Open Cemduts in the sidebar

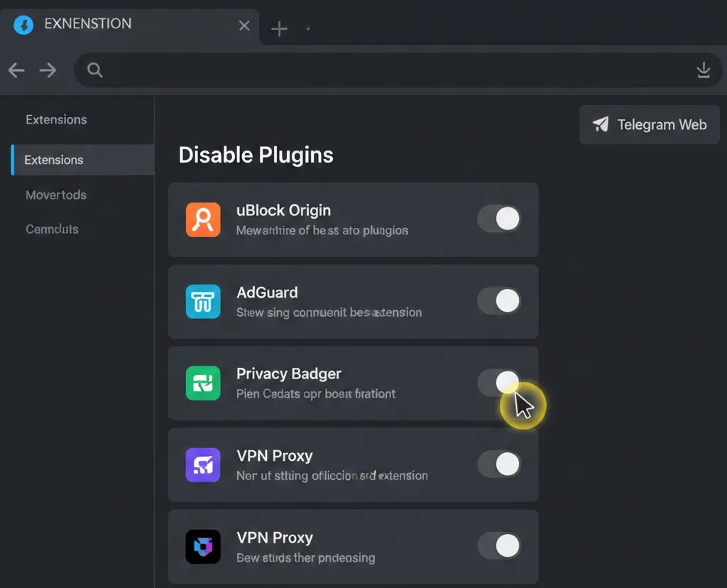click(x=52, y=229)
